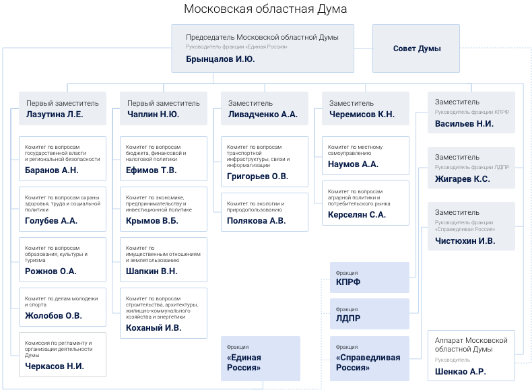Click the «Справедливая Россия» faction box
The width and height of the screenshot is (532, 392).
(369, 358)
